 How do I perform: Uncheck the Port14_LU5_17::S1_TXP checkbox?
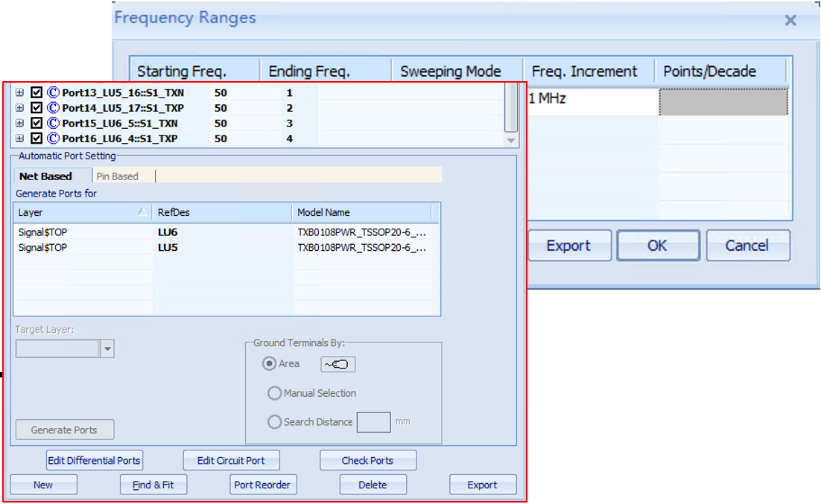click(x=36, y=108)
